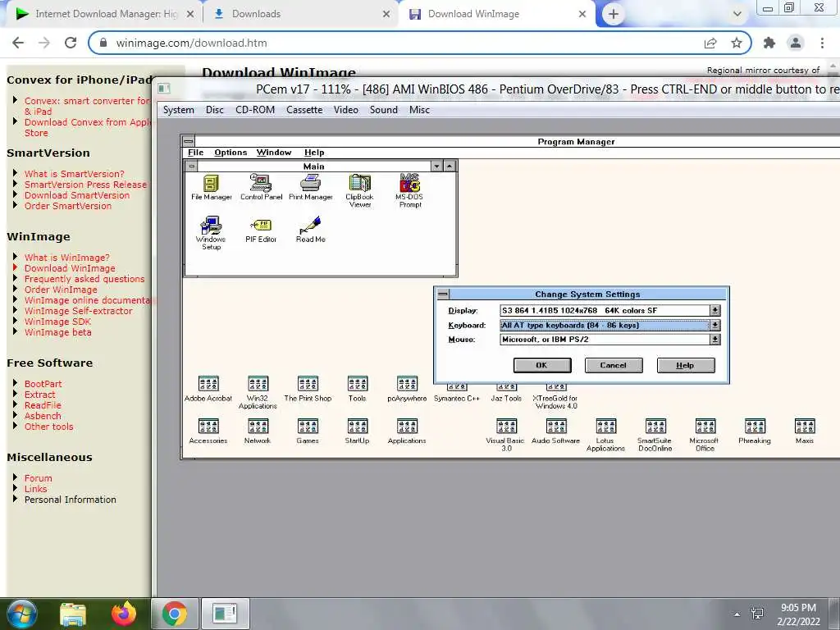
Task: Open Firefox from the taskbar
Action: [123, 614]
